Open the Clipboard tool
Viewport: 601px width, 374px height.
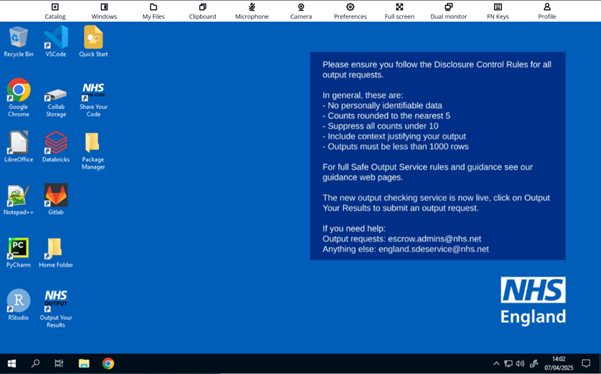[202, 11]
